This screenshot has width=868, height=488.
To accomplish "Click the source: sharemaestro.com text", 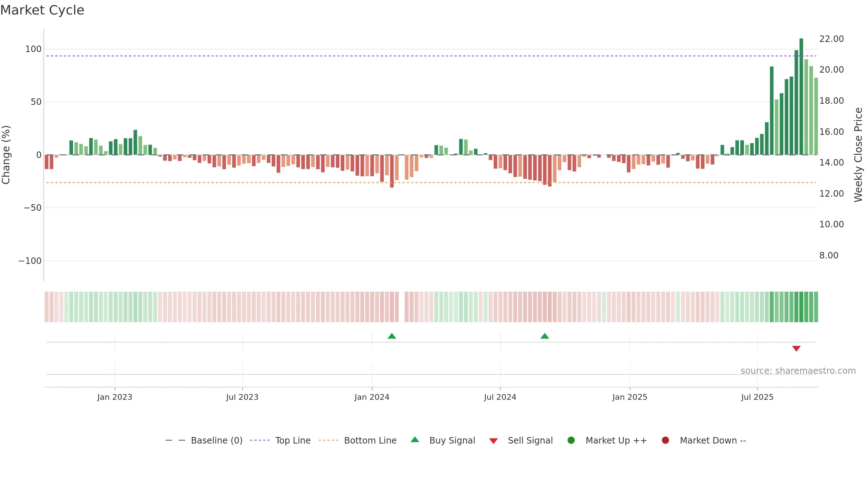I will pyautogui.click(x=798, y=371).
